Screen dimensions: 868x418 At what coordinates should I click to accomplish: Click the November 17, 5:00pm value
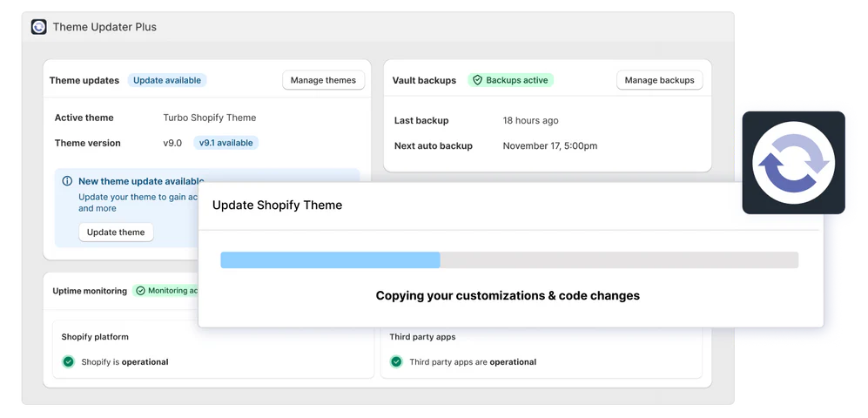click(549, 146)
